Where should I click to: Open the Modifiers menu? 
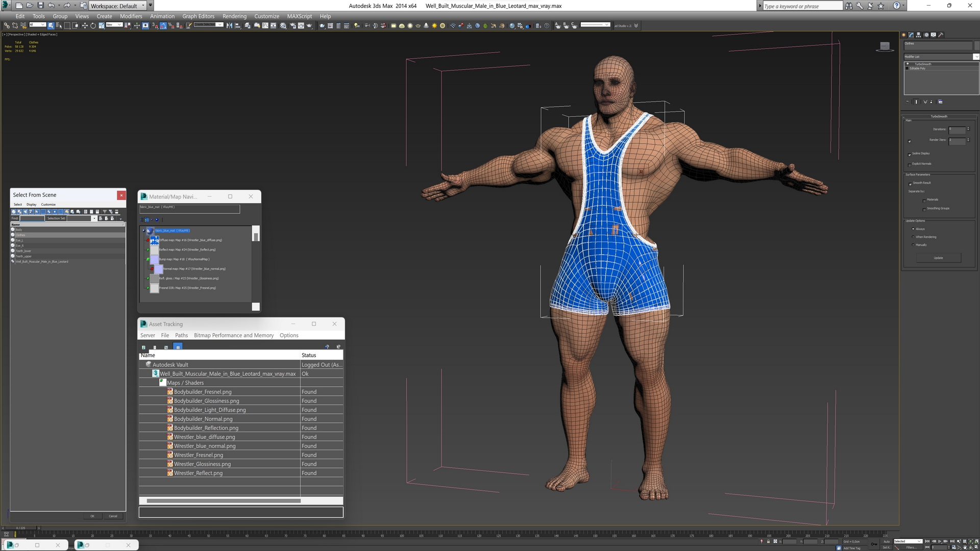click(x=131, y=16)
